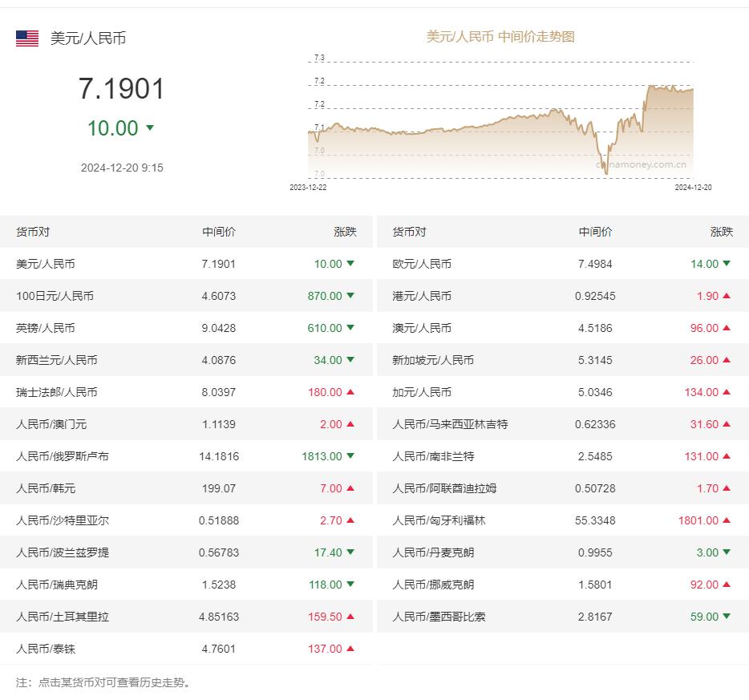Click the red up arrow next to 瑞士法郎/人民币
The image size is (749, 700).
point(350,392)
